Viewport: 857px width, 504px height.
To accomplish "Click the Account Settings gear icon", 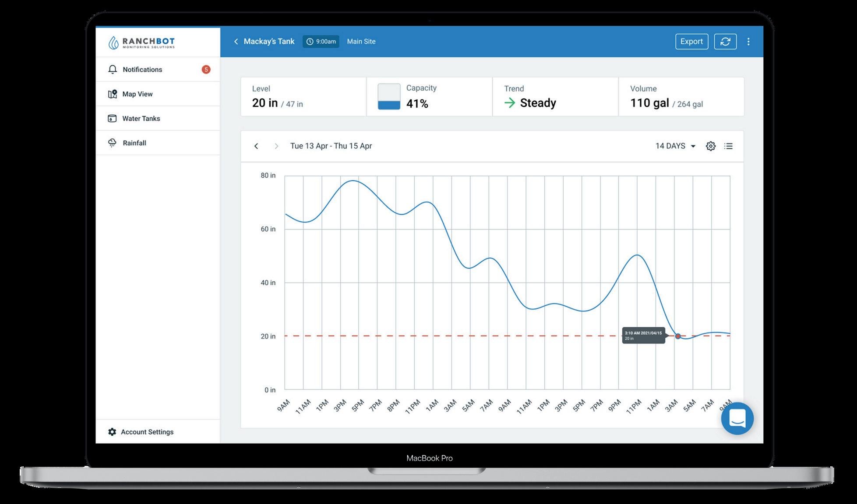I will pos(112,432).
